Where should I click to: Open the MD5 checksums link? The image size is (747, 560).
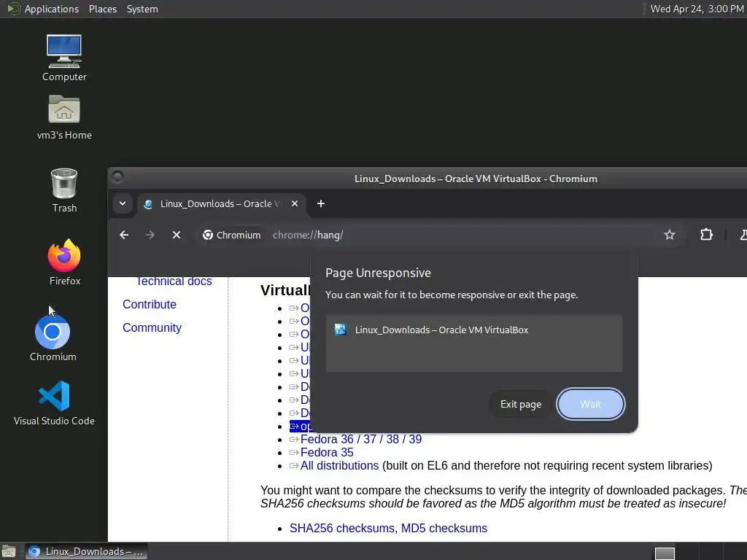[x=444, y=528]
